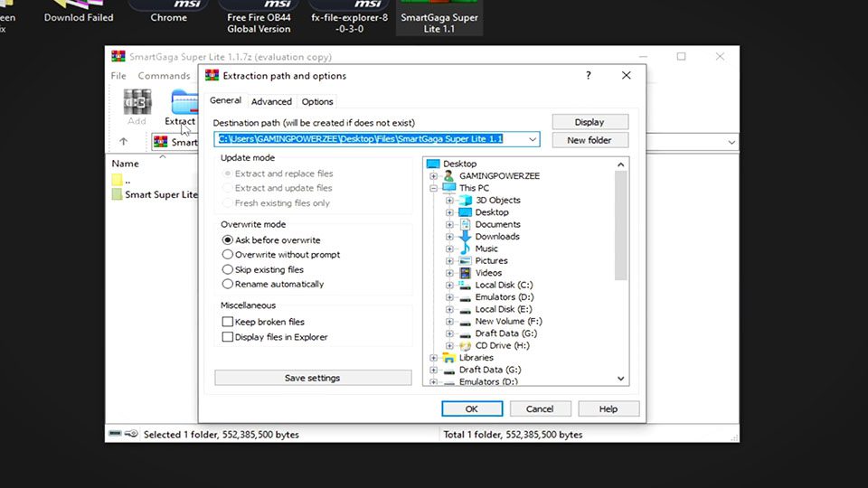Switch to the Advanced tab
The height and width of the screenshot is (488, 868).
point(271,101)
